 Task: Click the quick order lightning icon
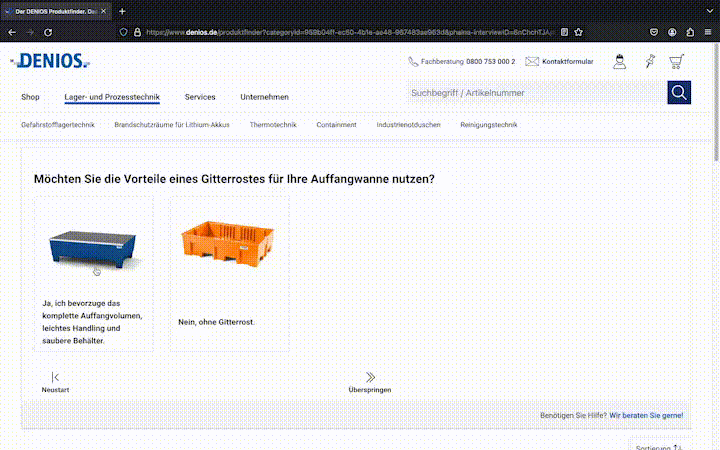pos(648,62)
